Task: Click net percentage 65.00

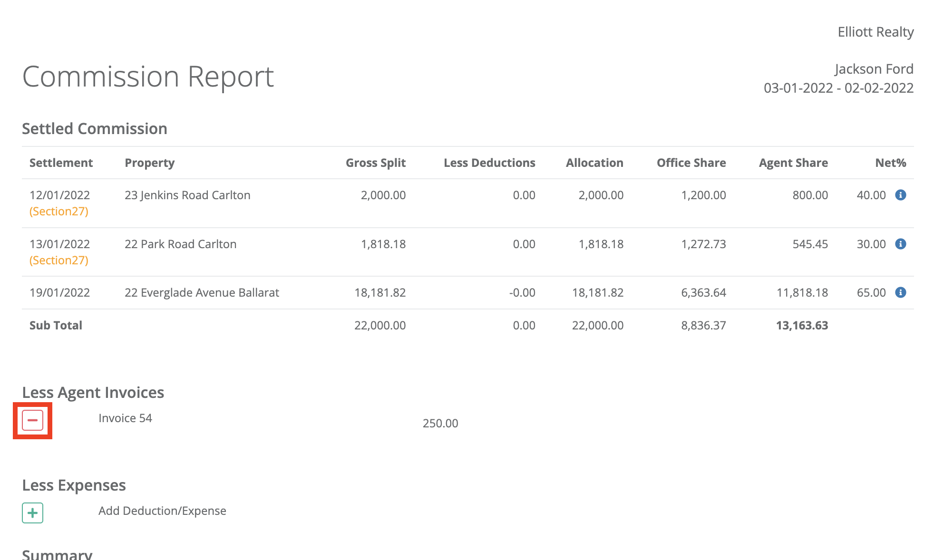Action: [871, 292]
